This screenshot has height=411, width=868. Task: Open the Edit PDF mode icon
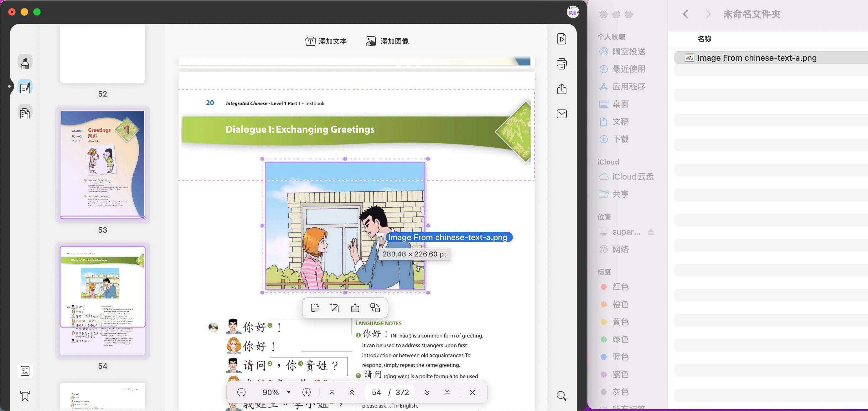coord(25,87)
